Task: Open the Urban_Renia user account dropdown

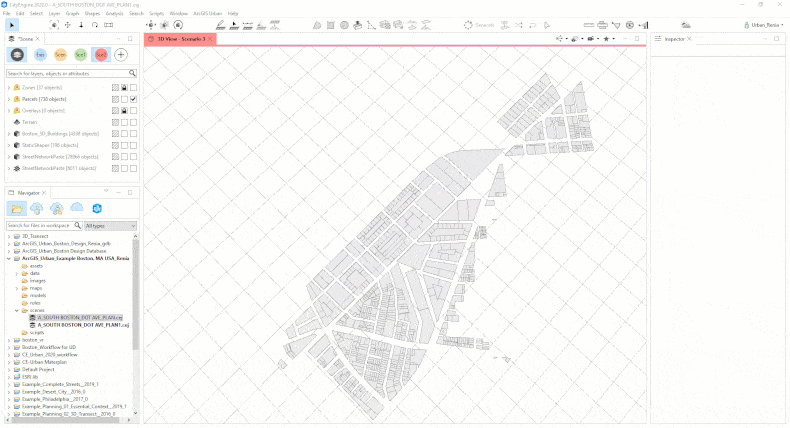Action: pos(764,25)
